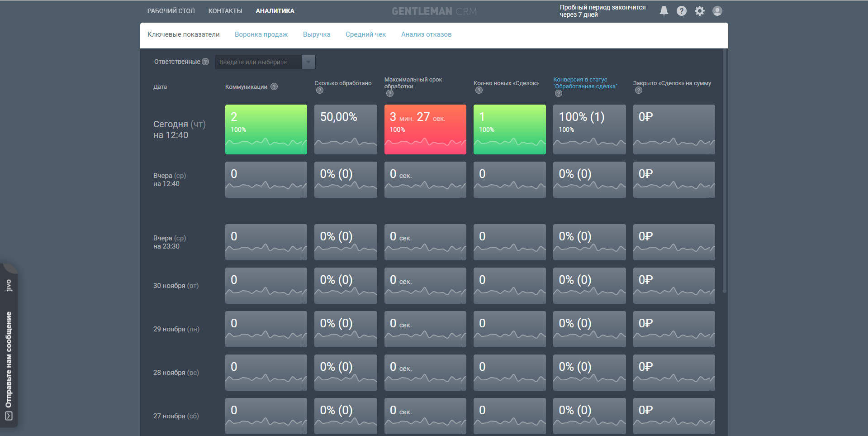Open Конверсия в статус "Обработанная сделка" link
This screenshot has height=436, width=868.
click(585, 83)
